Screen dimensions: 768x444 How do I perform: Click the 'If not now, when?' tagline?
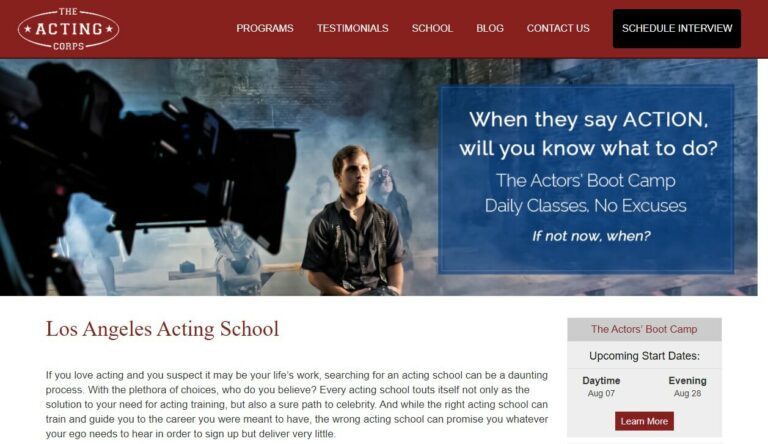click(591, 236)
